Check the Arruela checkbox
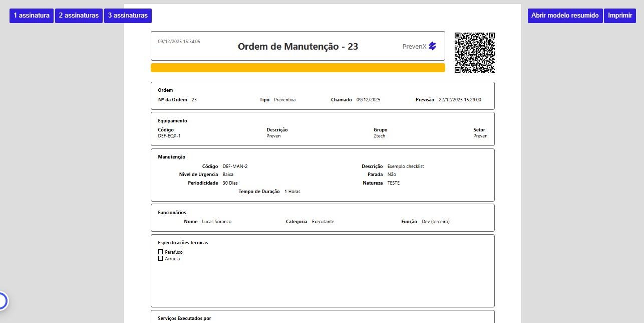The image size is (644, 323). pos(161,259)
